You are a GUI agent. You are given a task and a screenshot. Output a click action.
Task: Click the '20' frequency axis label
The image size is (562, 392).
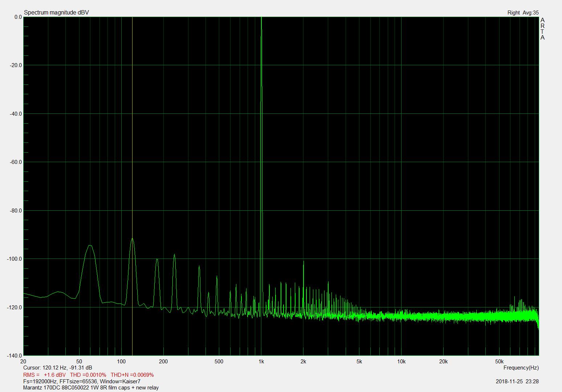23,362
